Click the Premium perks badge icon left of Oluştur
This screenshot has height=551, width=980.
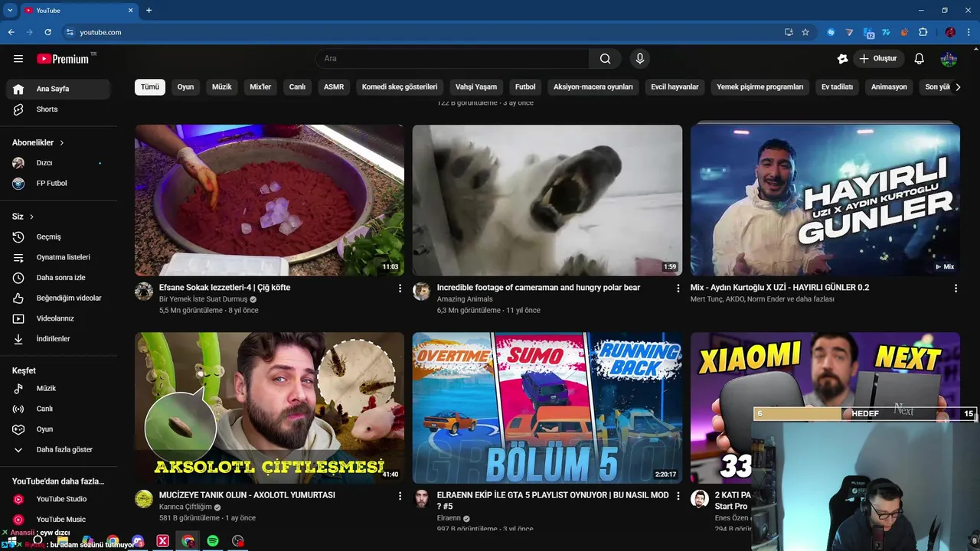(x=842, y=59)
